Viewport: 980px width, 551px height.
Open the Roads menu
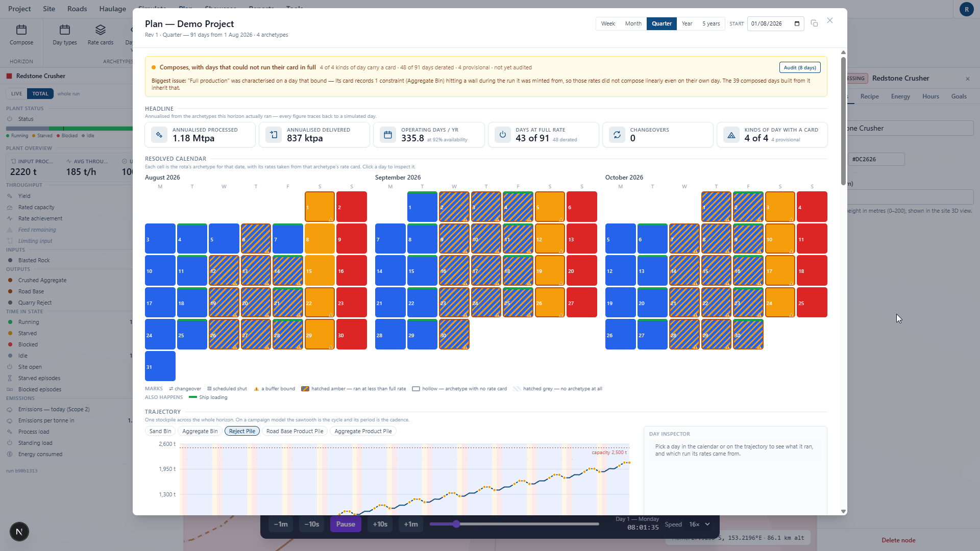77,9
